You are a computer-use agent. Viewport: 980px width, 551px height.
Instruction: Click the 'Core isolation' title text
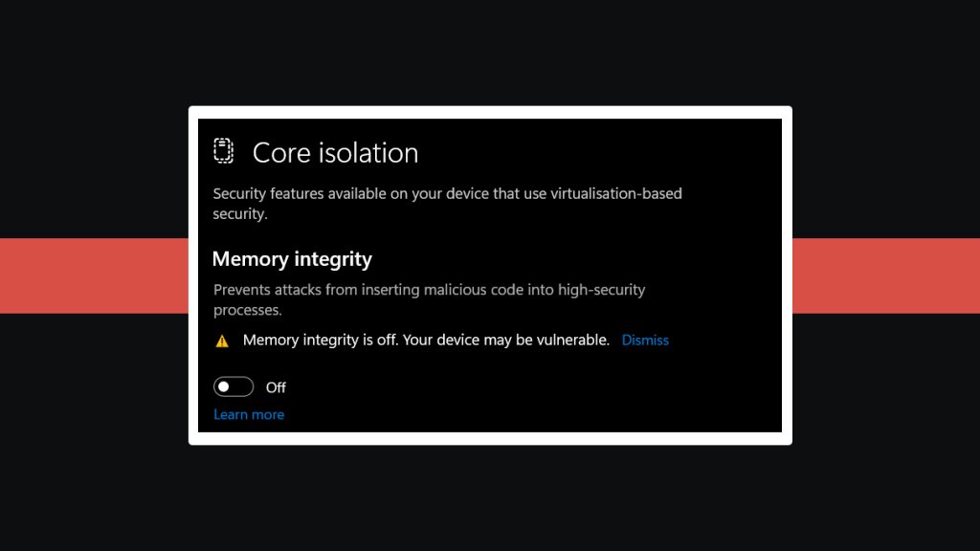click(x=335, y=153)
